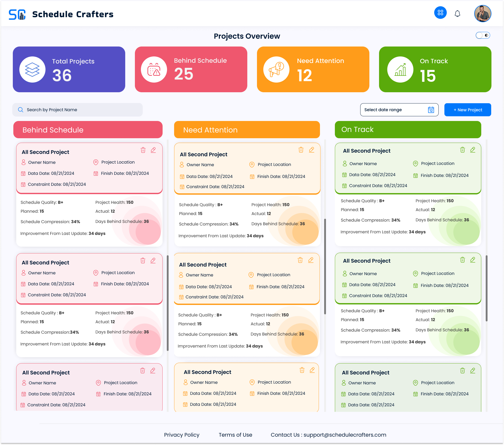The image size is (504, 445).
Task: Click the + New Project button
Action: click(x=467, y=110)
